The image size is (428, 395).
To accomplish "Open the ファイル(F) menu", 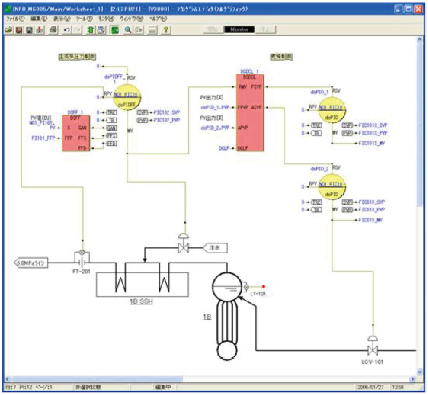I will (15, 19).
